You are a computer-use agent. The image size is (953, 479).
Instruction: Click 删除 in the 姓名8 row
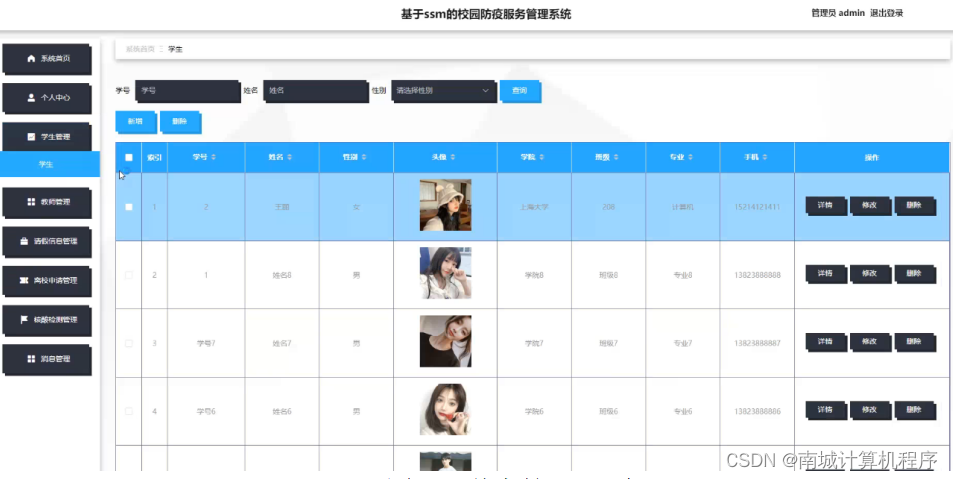(914, 274)
